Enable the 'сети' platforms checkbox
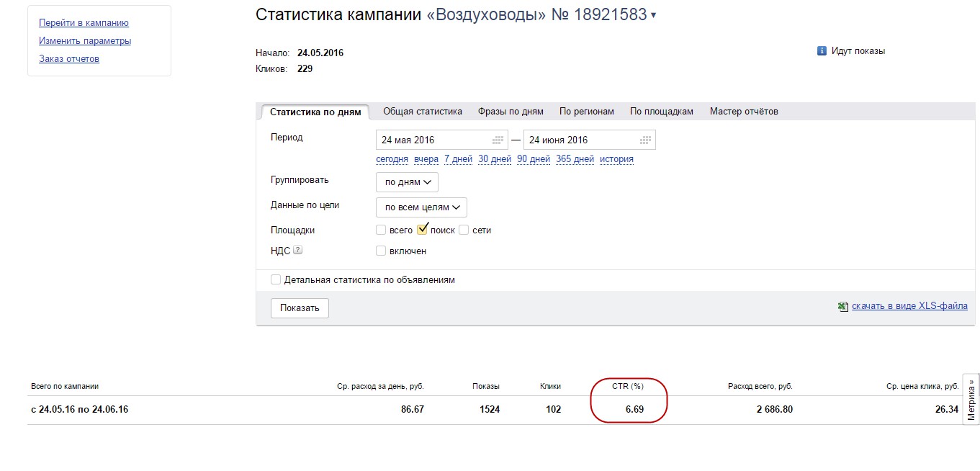This screenshot has height=471, width=980. [464, 230]
